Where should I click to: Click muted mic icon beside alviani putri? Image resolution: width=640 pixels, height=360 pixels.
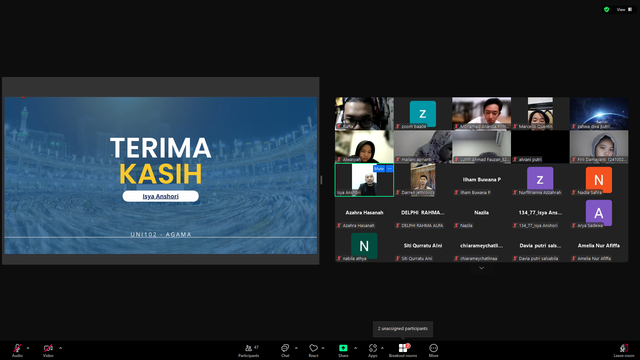coord(515,160)
